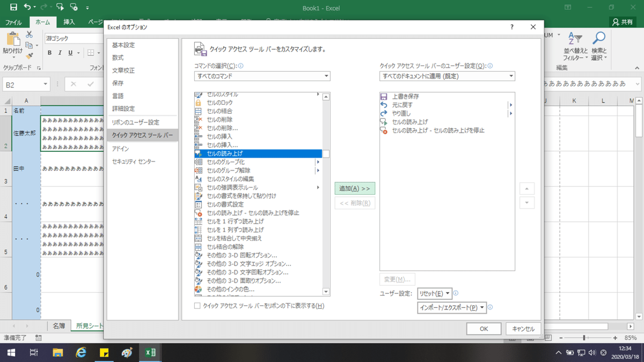Open セキュリティ センター category
This screenshot has height=362, width=644.
point(134,161)
